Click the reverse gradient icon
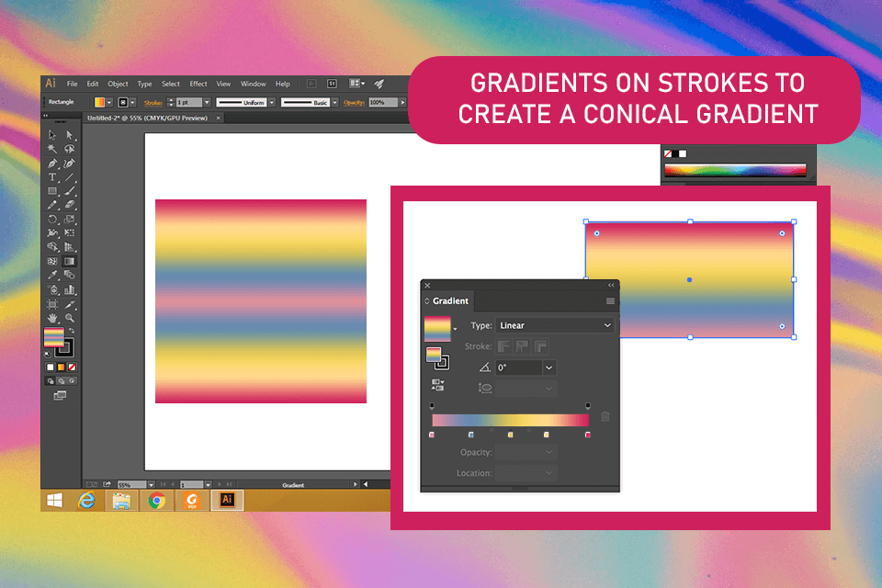Image resolution: width=882 pixels, height=588 pixels. 437,385
